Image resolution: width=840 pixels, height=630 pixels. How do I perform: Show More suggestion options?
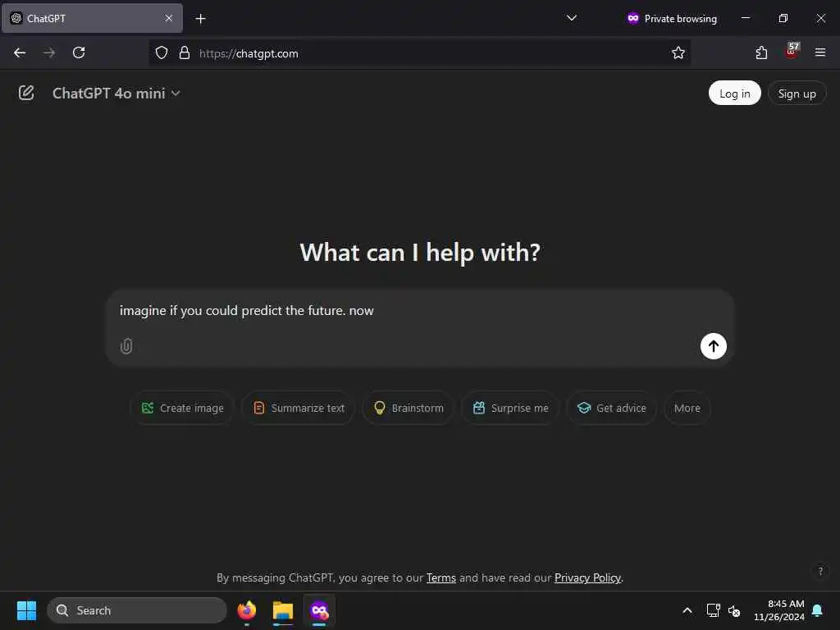[687, 409]
